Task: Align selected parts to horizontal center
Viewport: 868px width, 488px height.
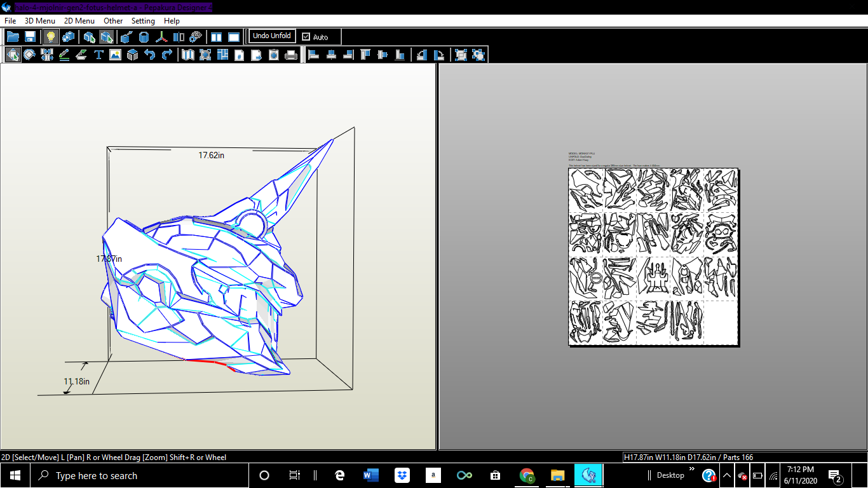Action: (331, 55)
